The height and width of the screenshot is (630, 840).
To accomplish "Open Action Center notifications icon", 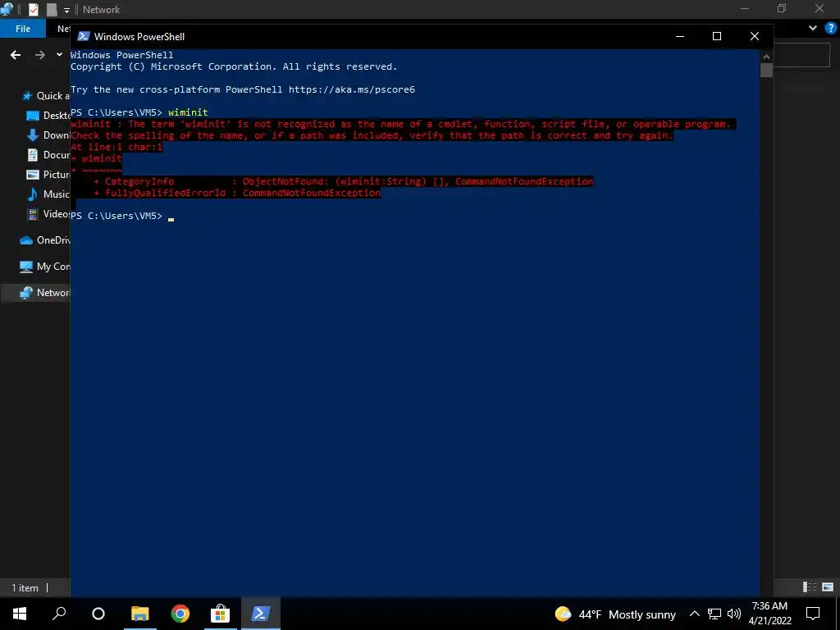I will 813,614.
